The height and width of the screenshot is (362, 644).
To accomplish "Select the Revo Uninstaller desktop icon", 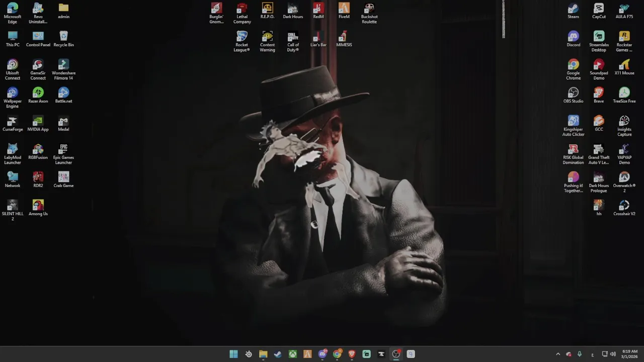I will pyautogui.click(x=38, y=13).
